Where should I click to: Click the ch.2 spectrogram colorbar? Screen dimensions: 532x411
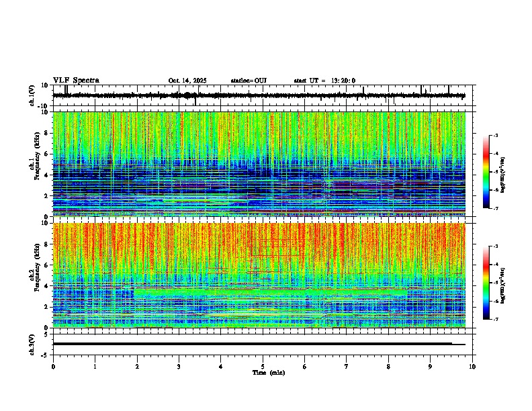pos(486,283)
